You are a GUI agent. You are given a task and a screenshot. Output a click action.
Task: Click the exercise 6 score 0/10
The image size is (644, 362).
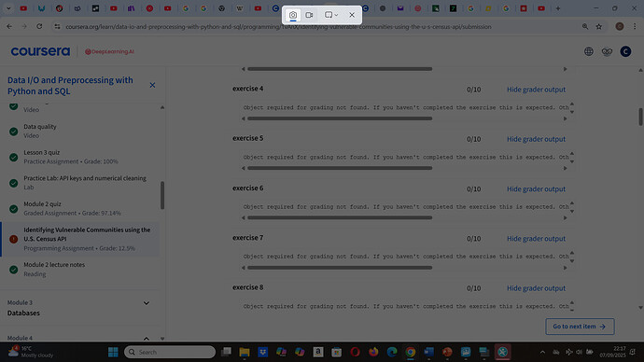473,188
